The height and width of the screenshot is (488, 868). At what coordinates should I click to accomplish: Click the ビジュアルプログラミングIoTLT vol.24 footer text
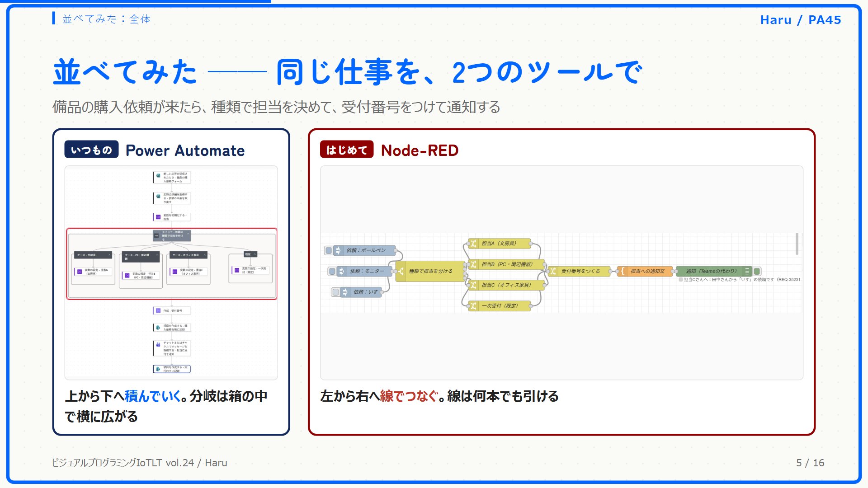coord(139,463)
